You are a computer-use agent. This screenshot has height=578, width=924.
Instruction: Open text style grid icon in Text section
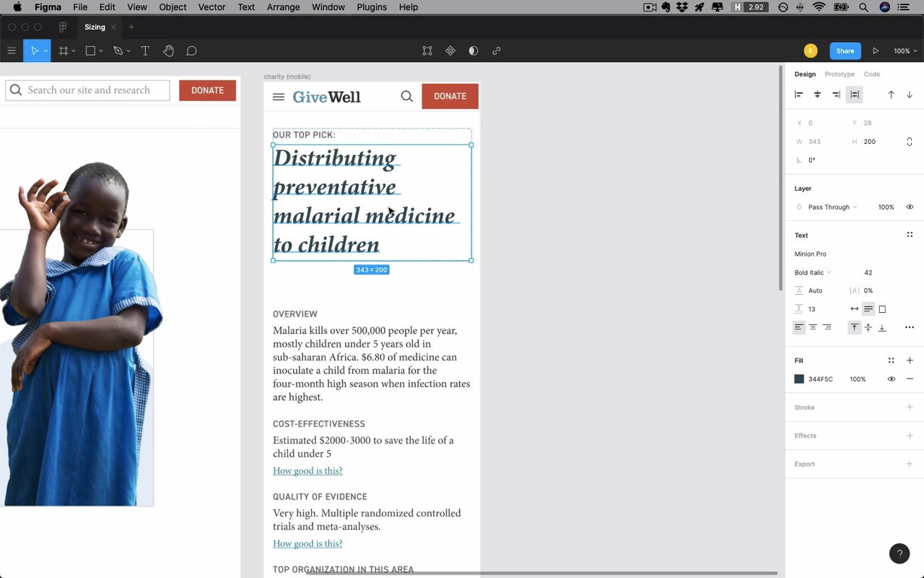pyautogui.click(x=910, y=235)
